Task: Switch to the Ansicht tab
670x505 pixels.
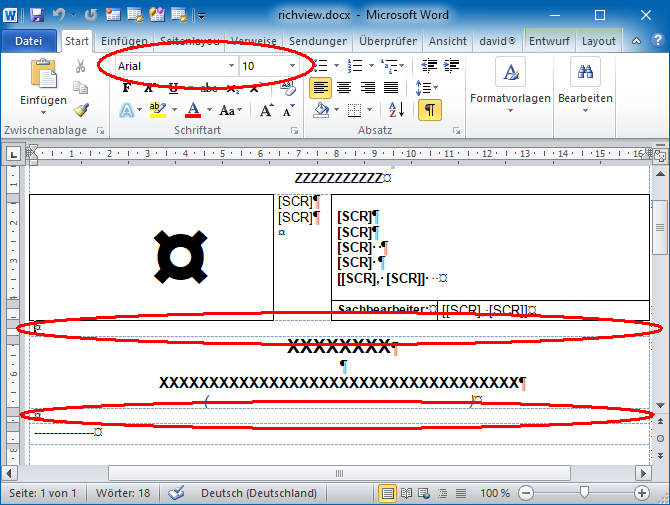Action: (447, 41)
